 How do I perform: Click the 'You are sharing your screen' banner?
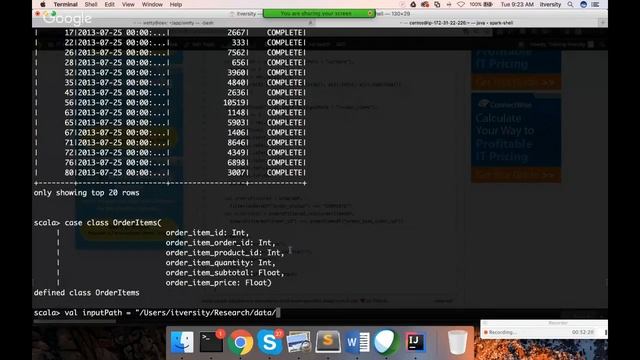pos(319,13)
